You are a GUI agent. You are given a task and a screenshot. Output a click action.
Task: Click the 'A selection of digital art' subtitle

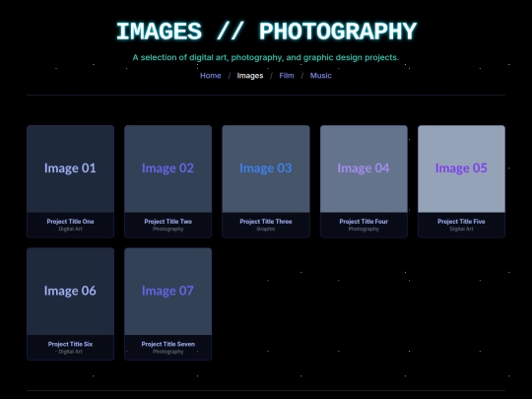point(266,57)
